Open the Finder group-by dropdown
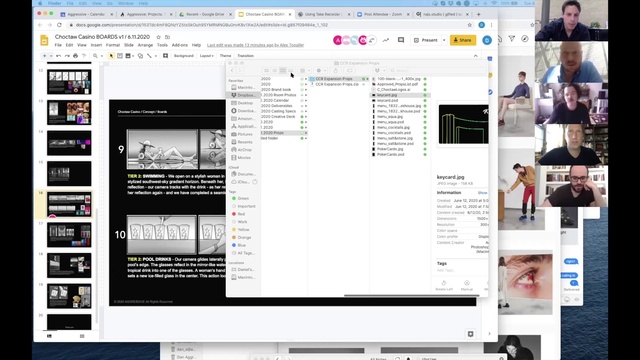The height and width of the screenshot is (360, 640). pyautogui.click(x=304, y=71)
